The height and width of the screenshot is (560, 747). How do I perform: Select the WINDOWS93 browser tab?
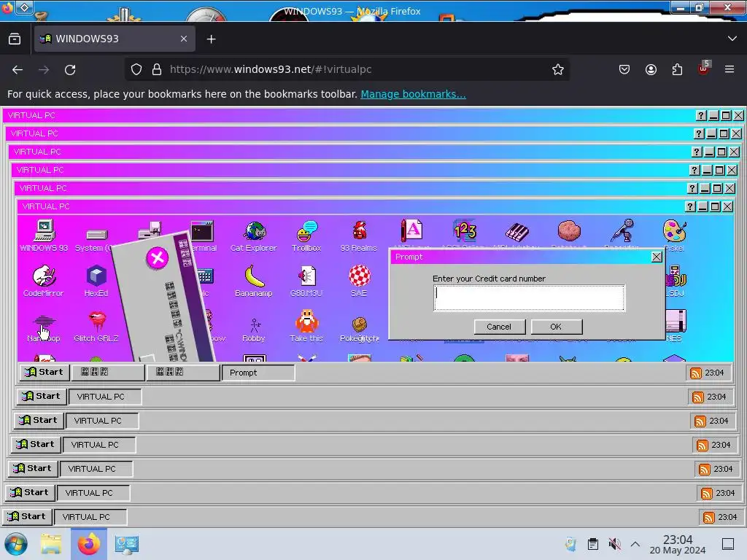(115, 39)
